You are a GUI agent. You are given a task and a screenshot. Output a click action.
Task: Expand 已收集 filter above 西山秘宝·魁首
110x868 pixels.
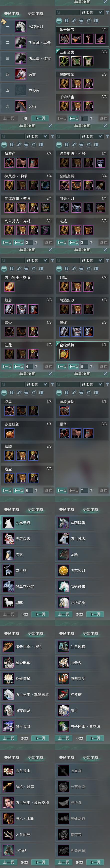tap(37, 260)
